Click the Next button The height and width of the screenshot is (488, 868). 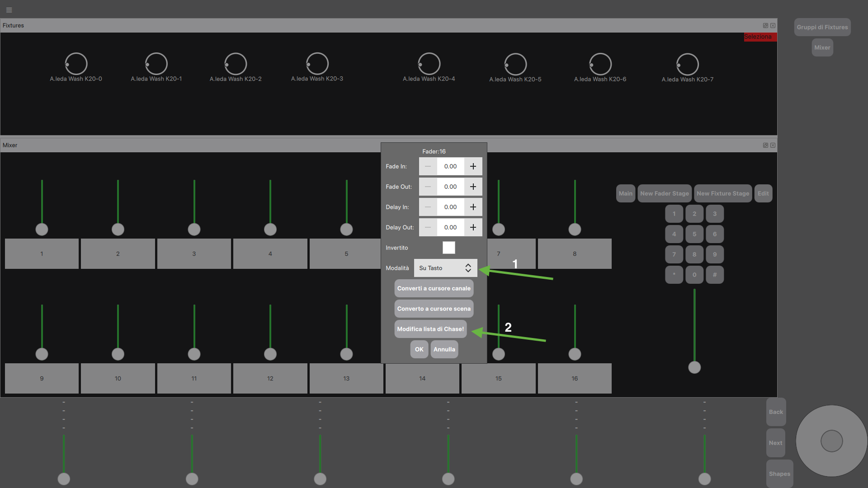click(776, 443)
